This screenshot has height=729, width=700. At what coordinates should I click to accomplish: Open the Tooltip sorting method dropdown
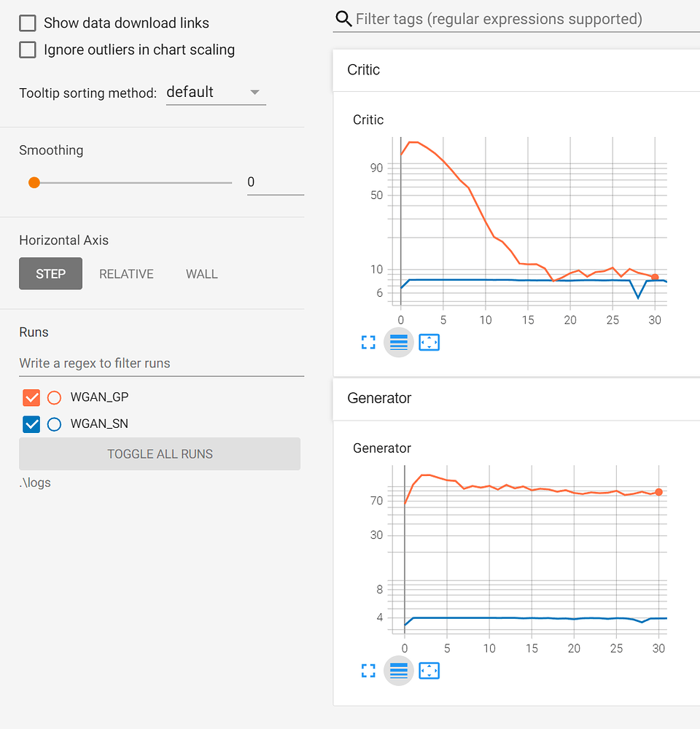point(215,93)
